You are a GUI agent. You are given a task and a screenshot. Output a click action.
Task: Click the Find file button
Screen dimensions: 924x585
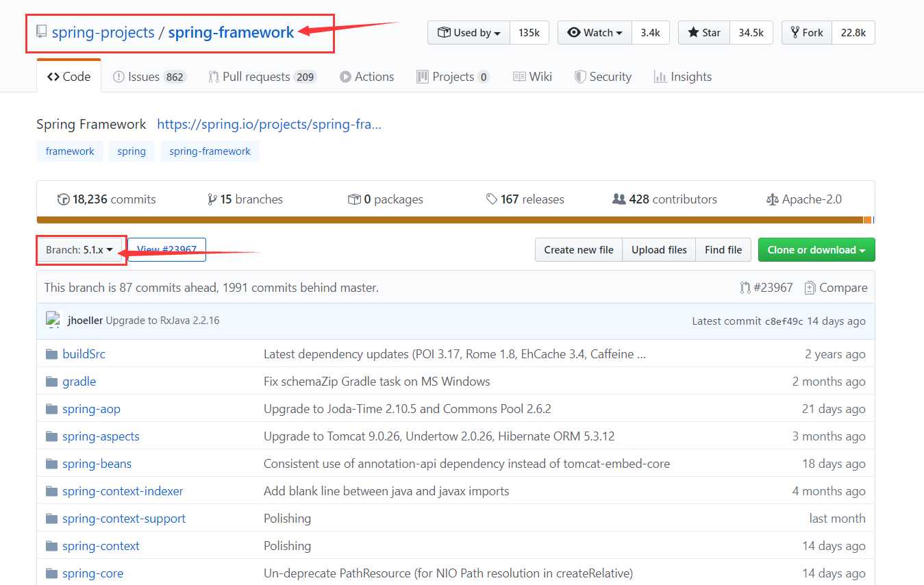pyautogui.click(x=723, y=250)
